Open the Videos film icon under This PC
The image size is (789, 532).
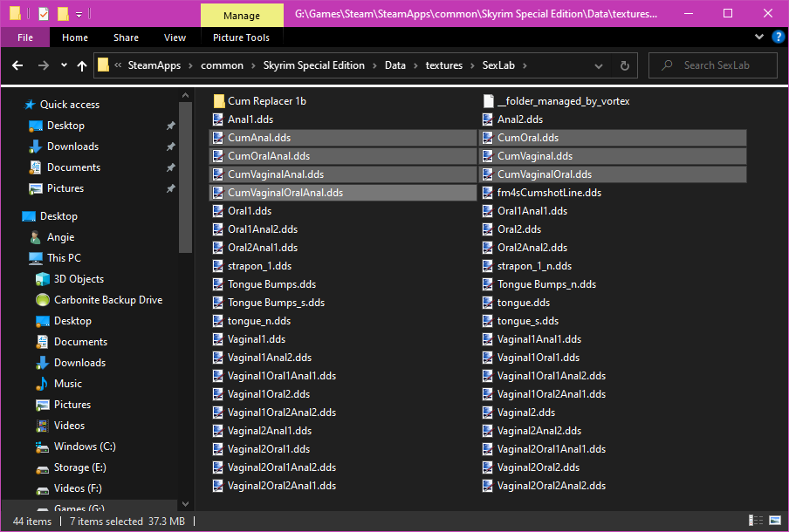pyautogui.click(x=42, y=426)
